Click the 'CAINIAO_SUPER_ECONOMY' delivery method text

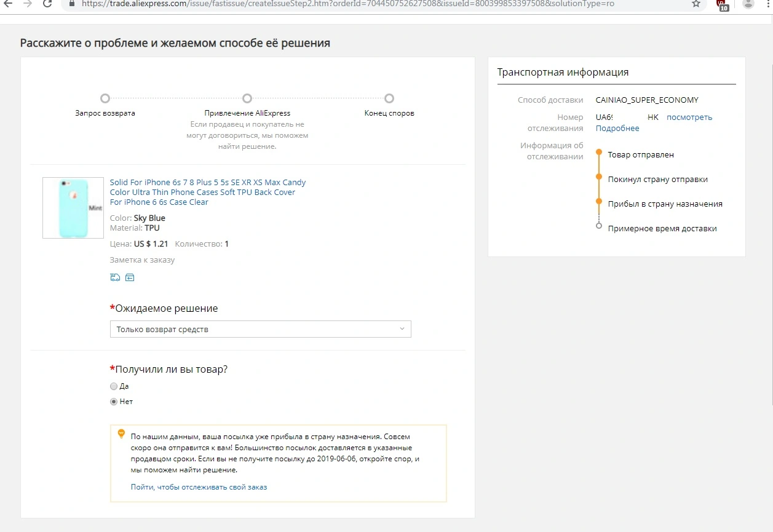[647, 100]
